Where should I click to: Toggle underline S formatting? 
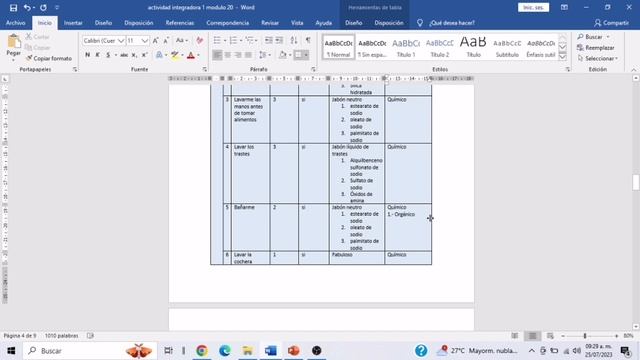(108, 55)
